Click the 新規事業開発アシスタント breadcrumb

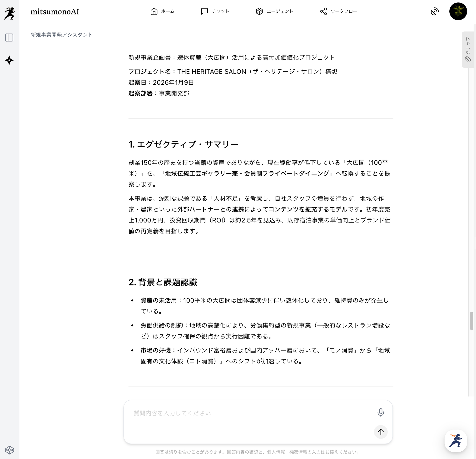pos(62,35)
